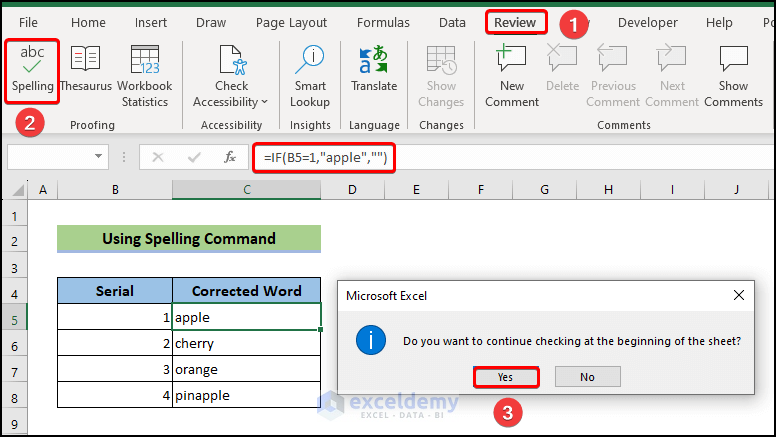Select the "Serial" header cell
776x437 pixels.
115,291
